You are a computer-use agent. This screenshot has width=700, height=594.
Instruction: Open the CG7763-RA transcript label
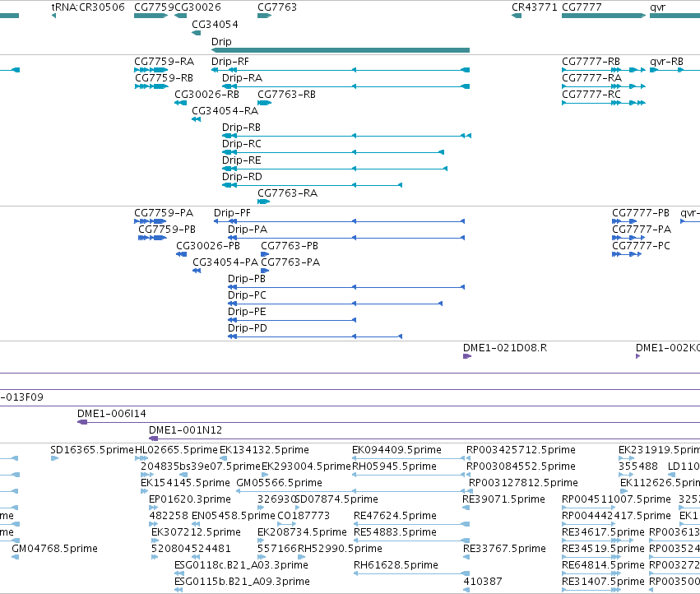288,193
